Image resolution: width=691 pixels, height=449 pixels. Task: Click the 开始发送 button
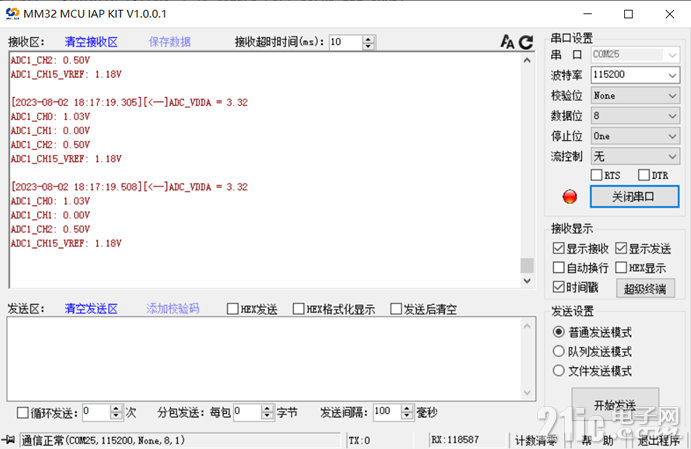(x=615, y=404)
